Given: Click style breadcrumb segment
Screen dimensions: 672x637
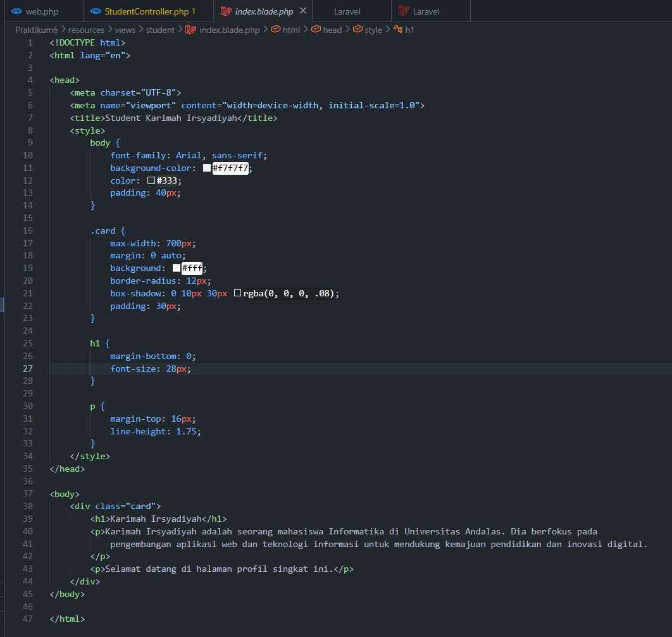Looking at the screenshot, I should click(x=373, y=30).
